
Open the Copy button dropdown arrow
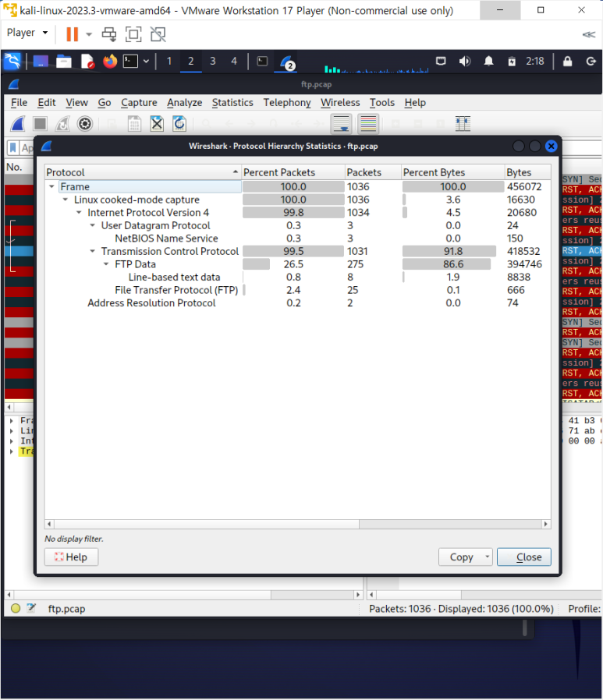tap(487, 557)
